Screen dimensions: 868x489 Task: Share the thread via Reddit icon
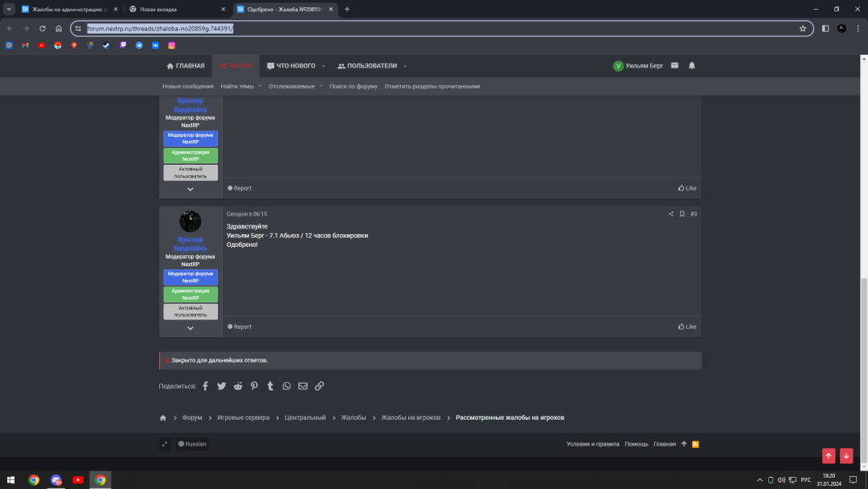238,386
